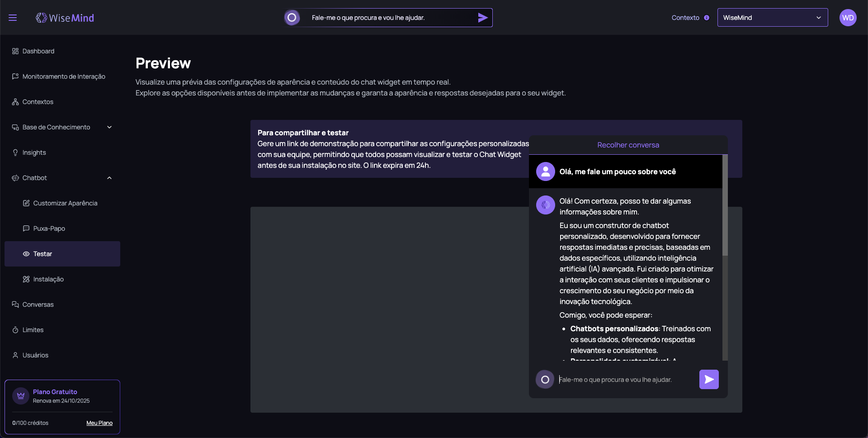This screenshot has width=868, height=438.
Task: Click the hamburger menu icon
Action: 13,18
